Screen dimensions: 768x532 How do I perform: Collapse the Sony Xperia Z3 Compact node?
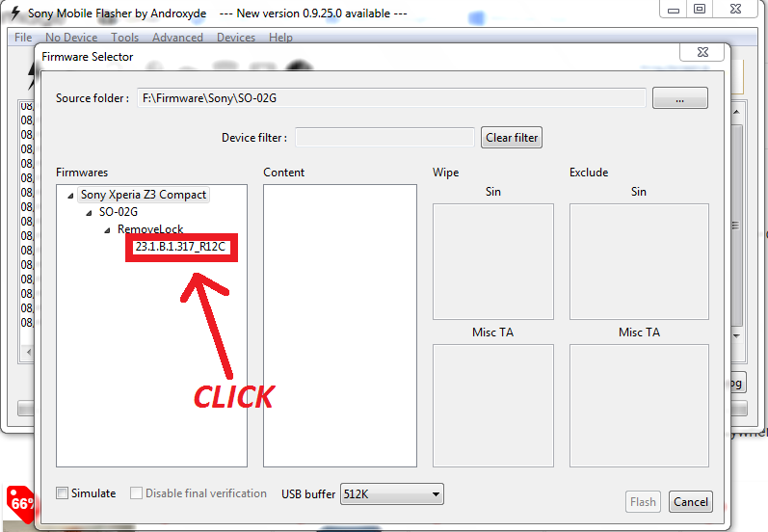(x=70, y=196)
